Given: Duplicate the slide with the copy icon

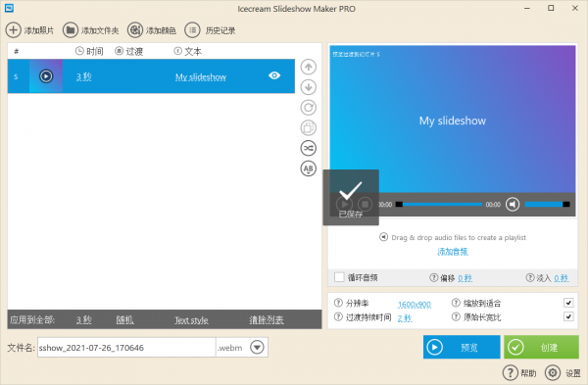Looking at the screenshot, I should (x=309, y=127).
